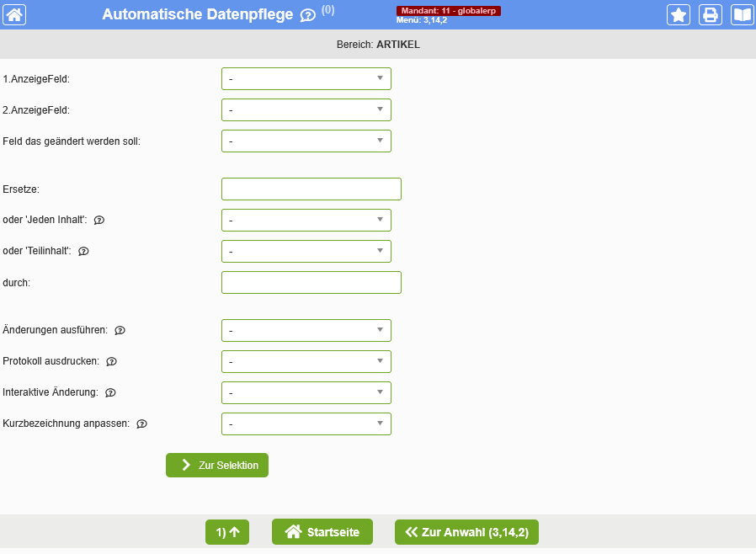Go to Startseite via bottom button

[x=322, y=532]
